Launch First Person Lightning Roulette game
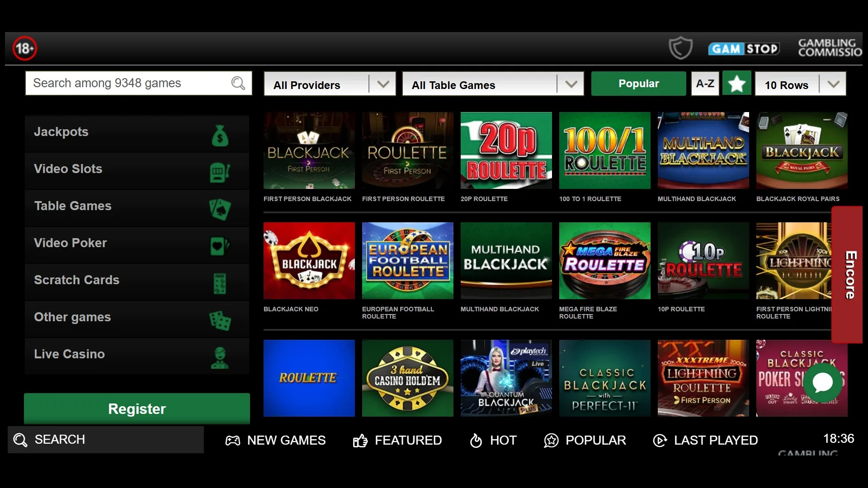Viewport: 868px width, 488px height. click(794, 261)
